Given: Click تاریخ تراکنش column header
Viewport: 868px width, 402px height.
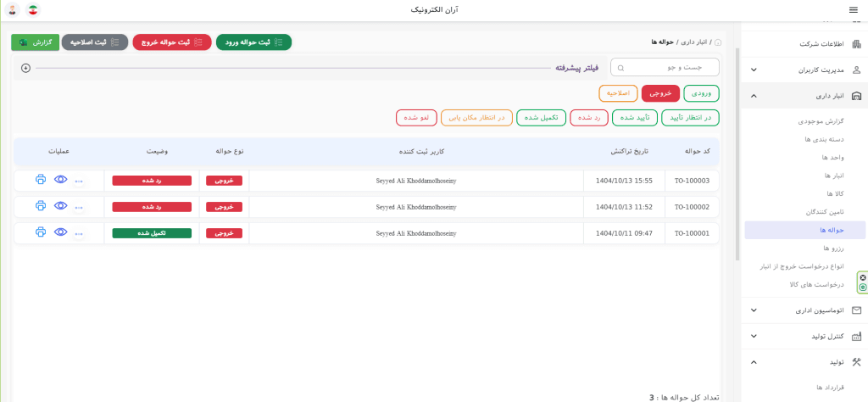Looking at the screenshot, I should (x=630, y=152).
